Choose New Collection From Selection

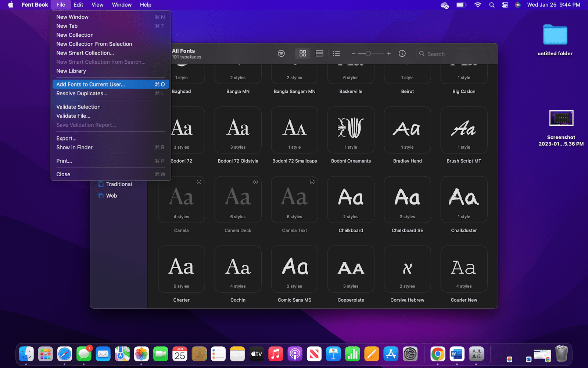click(111, 44)
